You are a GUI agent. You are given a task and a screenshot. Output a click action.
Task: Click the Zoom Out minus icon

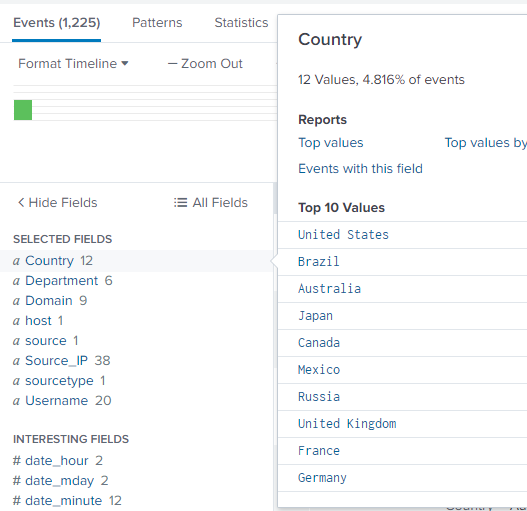click(172, 64)
